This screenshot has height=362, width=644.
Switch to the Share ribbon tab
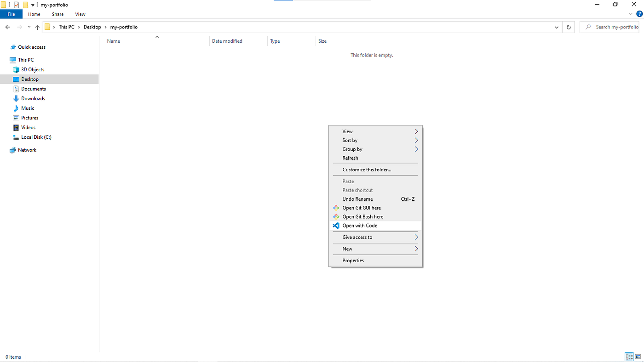coord(57,14)
